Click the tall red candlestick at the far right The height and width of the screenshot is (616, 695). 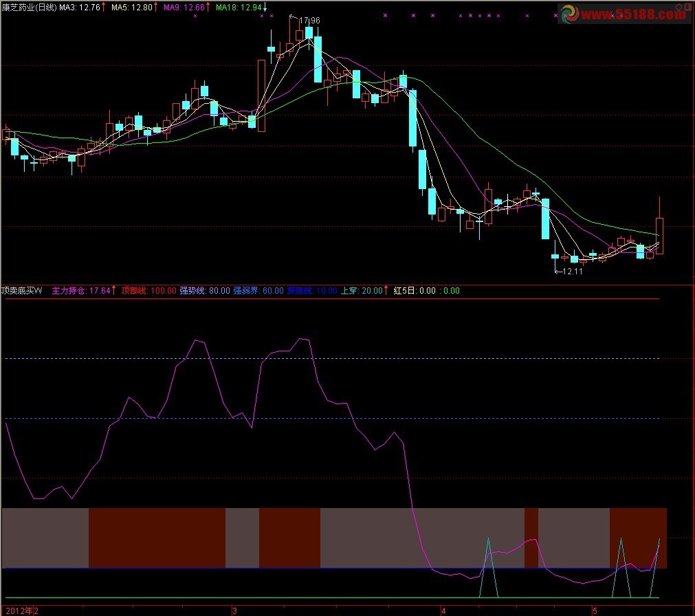660,236
